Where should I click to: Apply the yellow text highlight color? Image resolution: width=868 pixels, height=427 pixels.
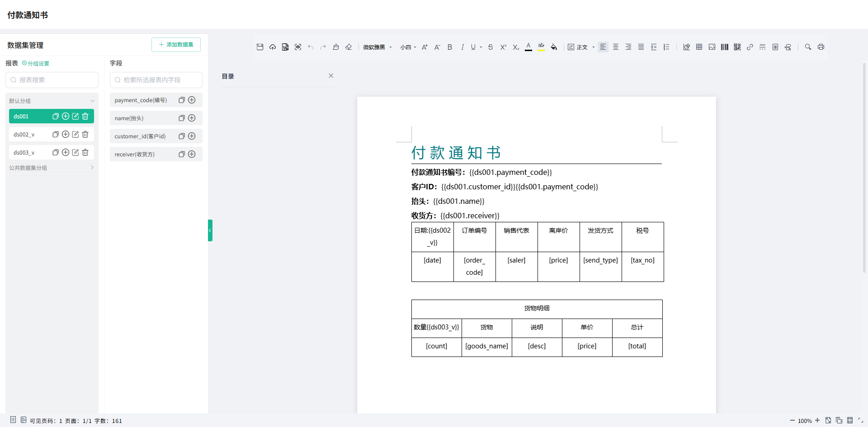click(x=541, y=47)
